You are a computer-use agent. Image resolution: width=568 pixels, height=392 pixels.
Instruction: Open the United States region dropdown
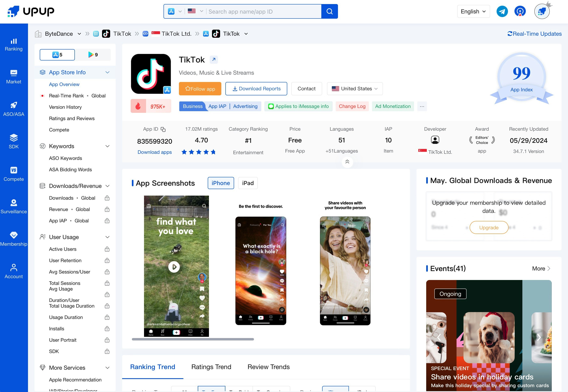click(355, 89)
